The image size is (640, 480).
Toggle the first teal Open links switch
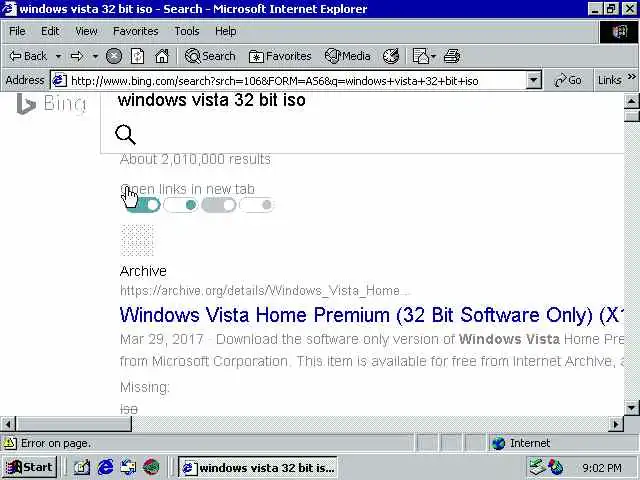(x=142, y=205)
